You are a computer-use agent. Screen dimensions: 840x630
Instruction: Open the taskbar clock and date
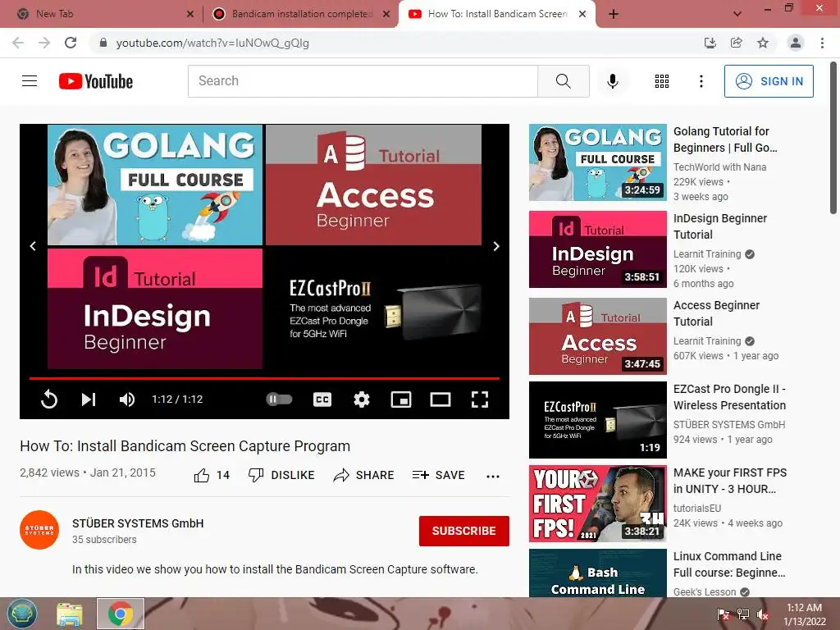tap(804, 614)
